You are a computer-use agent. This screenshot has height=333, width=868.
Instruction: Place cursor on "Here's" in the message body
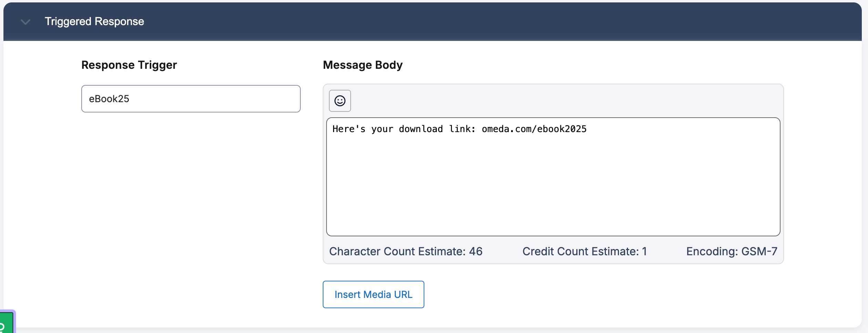[x=349, y=129]
